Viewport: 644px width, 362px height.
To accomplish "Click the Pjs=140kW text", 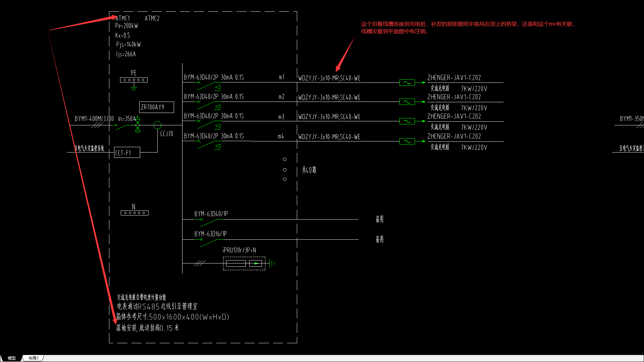I will (128, 45).
